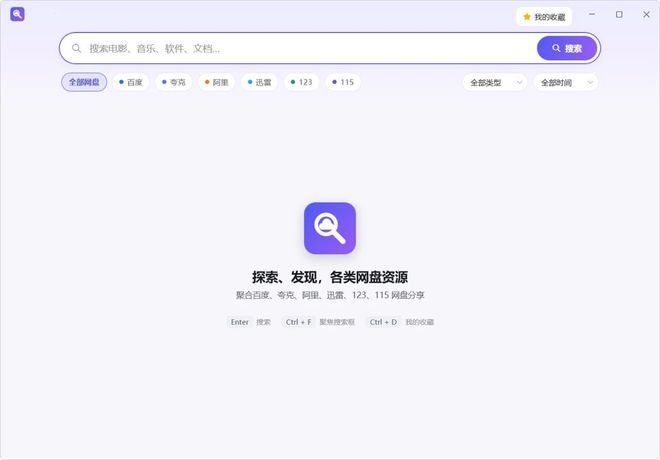
Task: Click the Ctrl + F shortcut hint
Action: coord(298,322)
